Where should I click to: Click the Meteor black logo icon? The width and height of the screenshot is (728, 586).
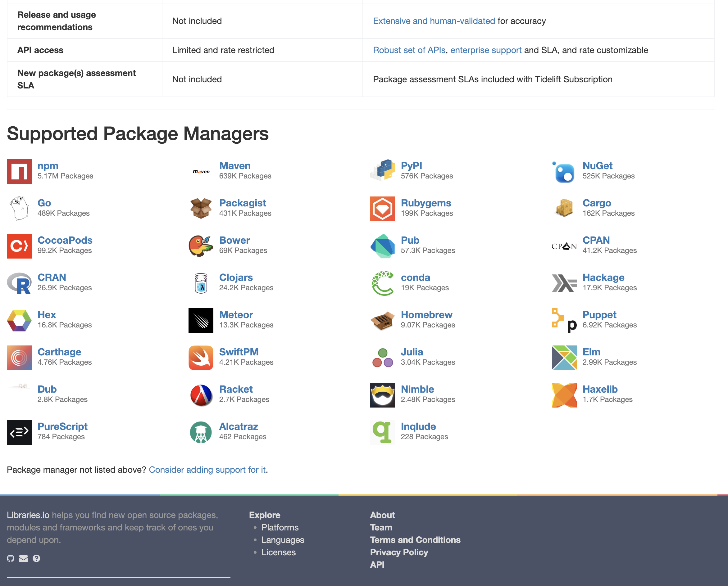coord(201,320)
